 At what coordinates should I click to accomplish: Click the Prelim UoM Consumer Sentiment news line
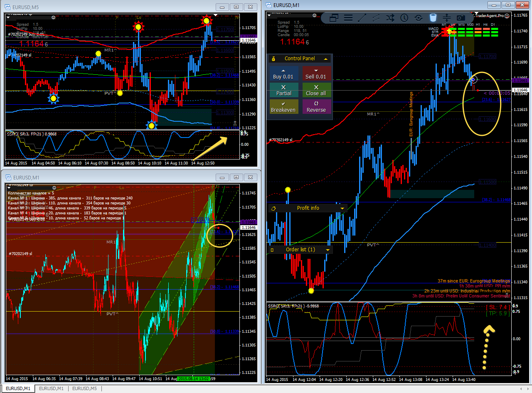pyautogui.click(x=461, y=296)
